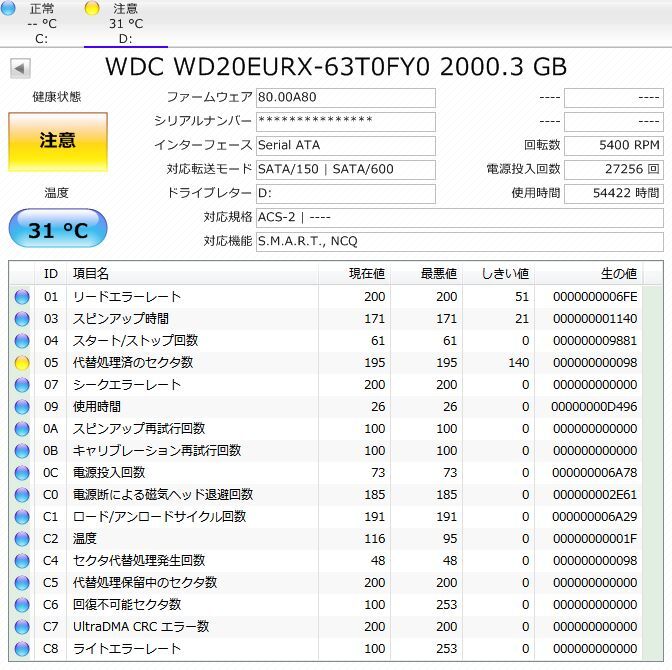This screenshot has height=670, width=672.
Task: Click the blue status icon of row C0
Action: click(22, 495)
